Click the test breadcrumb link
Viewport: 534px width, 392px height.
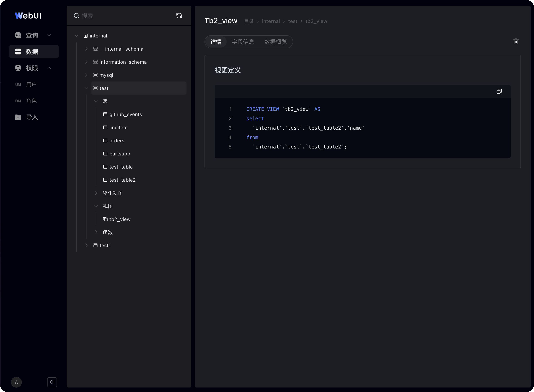[x=293, y=21]
